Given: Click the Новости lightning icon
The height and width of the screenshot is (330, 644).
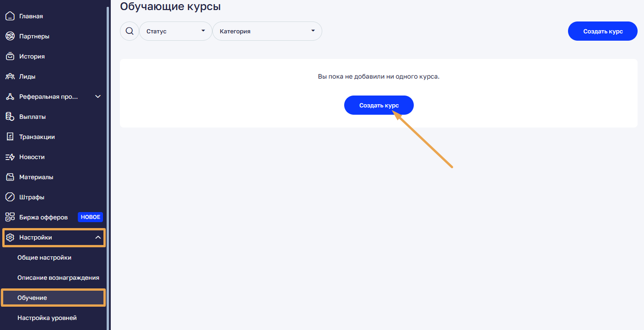Looking at the screenshot, I should point(10,157).
